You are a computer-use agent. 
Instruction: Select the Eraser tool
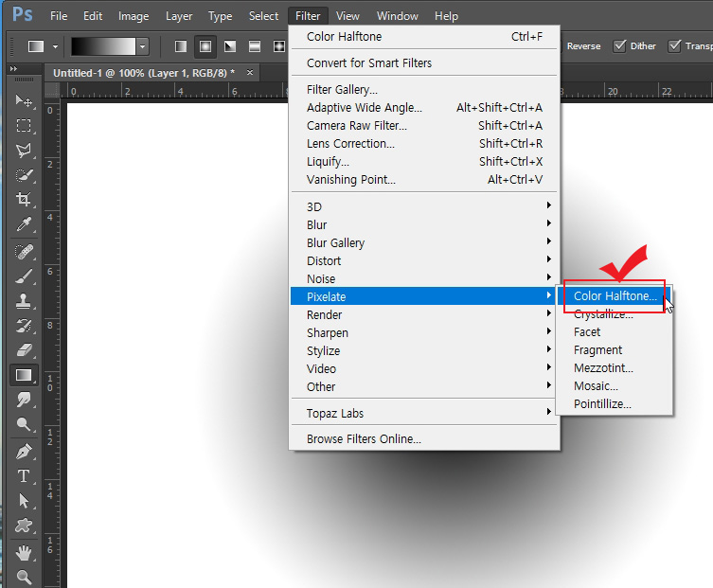24,350
